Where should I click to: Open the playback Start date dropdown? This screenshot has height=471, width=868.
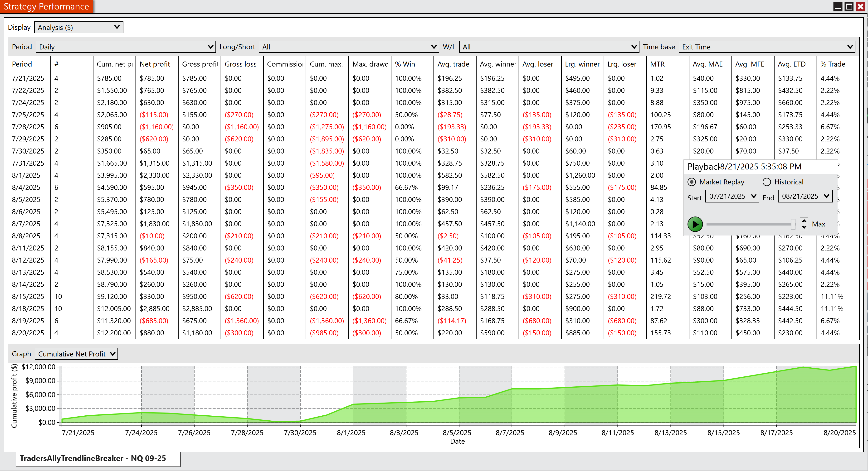coord(754,196)
